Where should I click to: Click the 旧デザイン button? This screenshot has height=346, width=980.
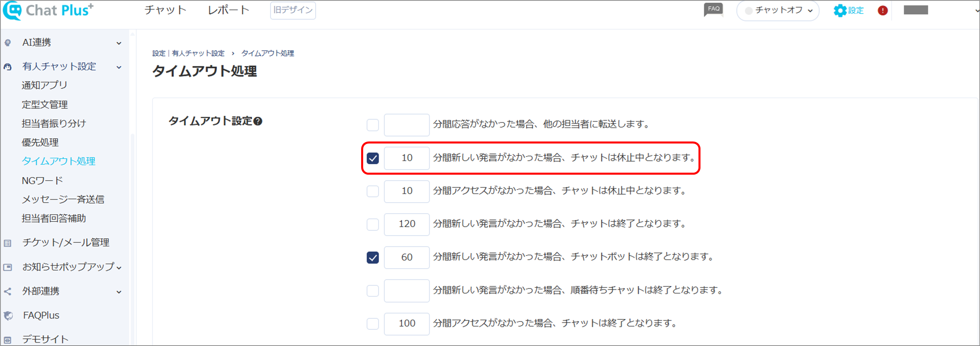293,10
